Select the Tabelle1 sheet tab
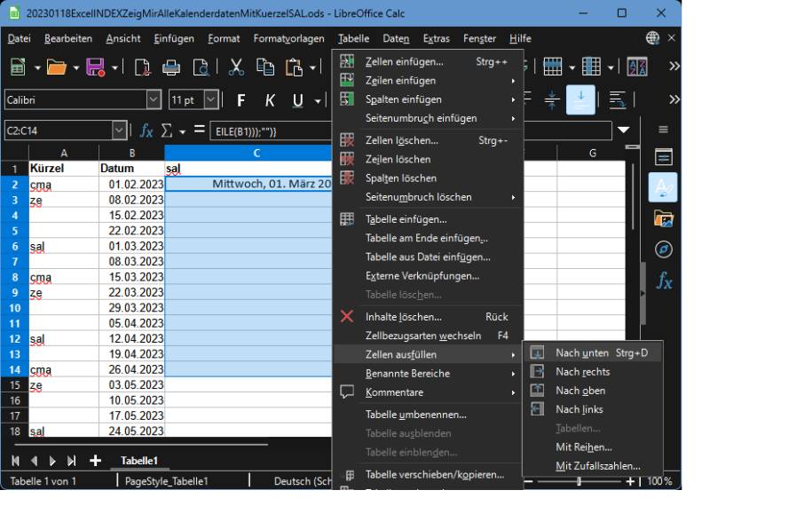This screenshot has width=812, height=514. point(138,461)
